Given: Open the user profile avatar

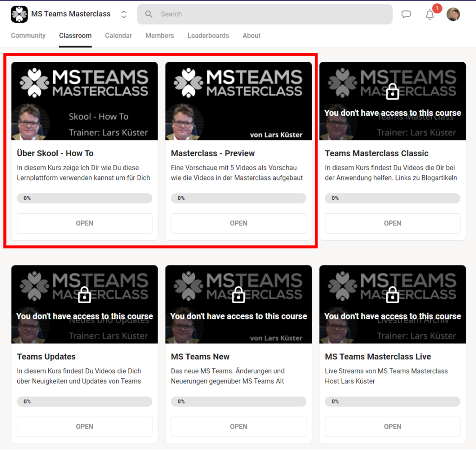Looking at the screenshot, I should tap(453, 14).
